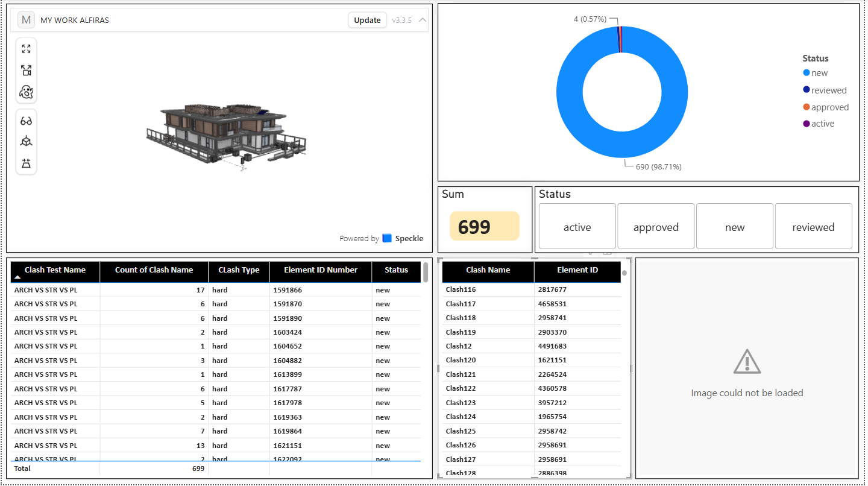Sort by Count of Clash Name header
The width and height of the screenshot is (868, 486).
click(154, 270)
